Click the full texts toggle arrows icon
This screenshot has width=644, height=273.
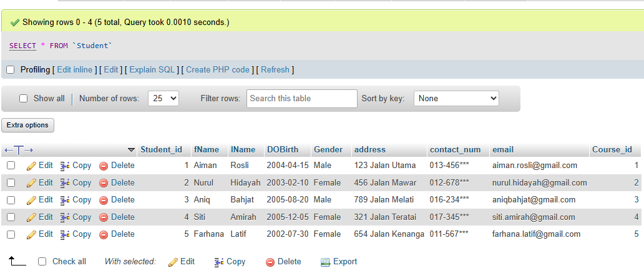point(19,150)
